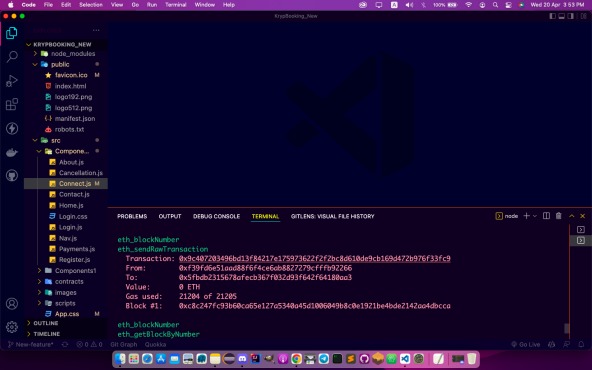
Task: Split the terminal
Action: coord(546,216)
